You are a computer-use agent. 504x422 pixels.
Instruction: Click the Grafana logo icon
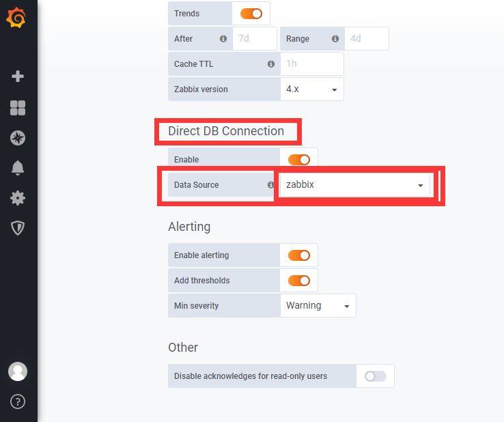[x=16, y=18]
